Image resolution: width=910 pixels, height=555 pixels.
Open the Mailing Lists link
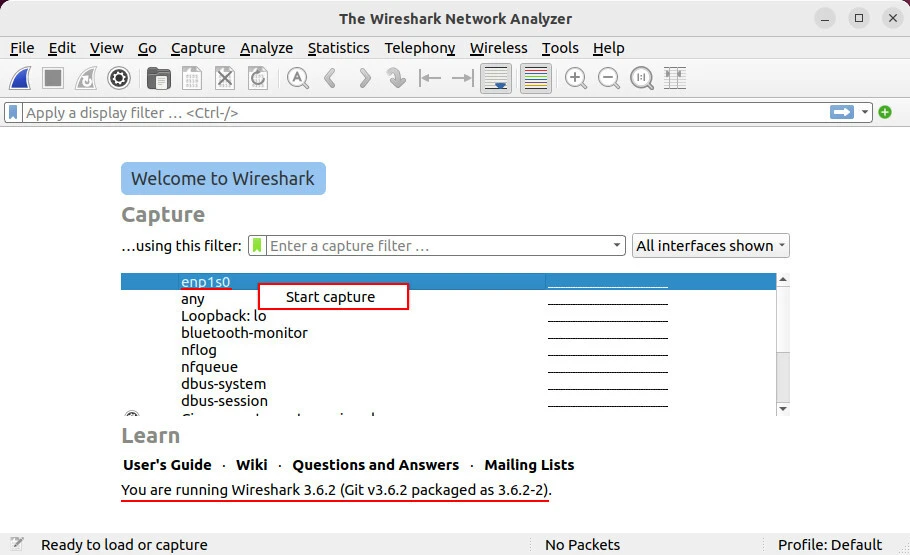click(529, 465)
